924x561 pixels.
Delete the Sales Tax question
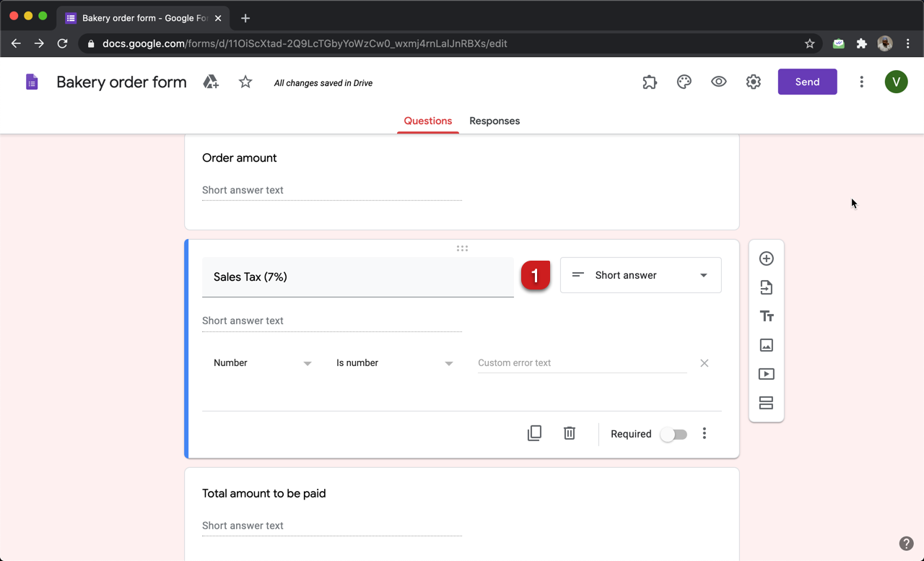(x=570, y=433)
